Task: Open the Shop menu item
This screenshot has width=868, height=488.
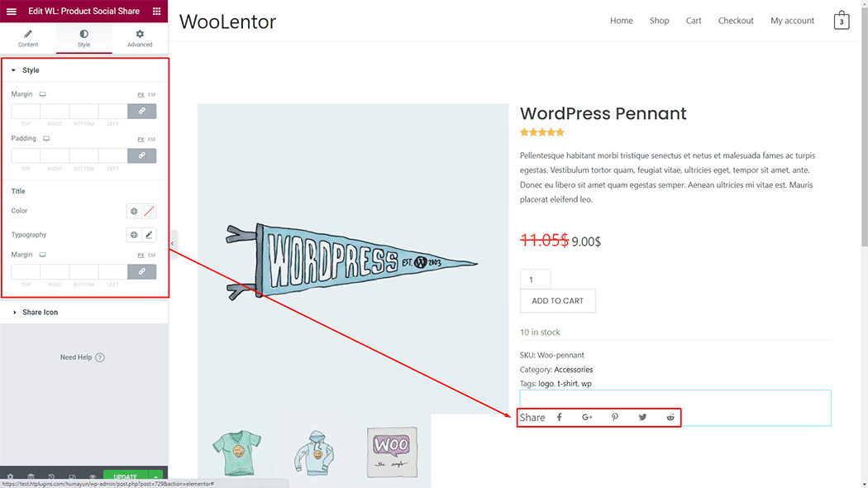Action: click(x=659, y=21)
